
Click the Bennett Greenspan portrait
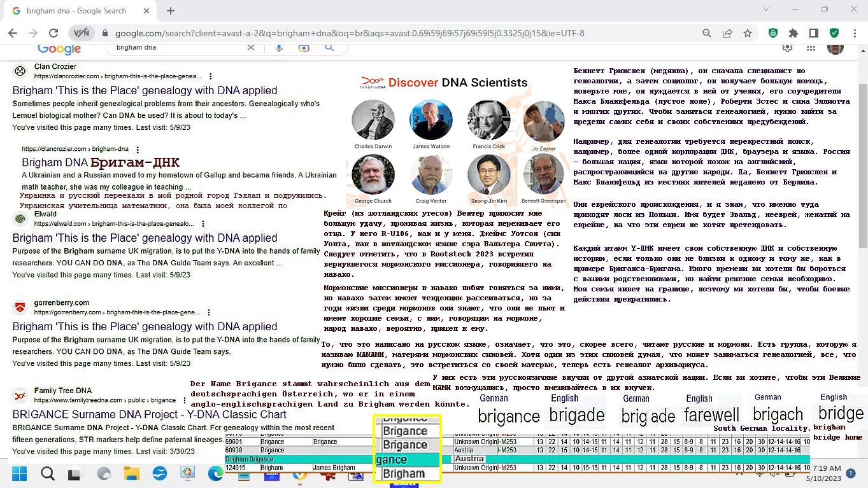[x=544, y=174]
